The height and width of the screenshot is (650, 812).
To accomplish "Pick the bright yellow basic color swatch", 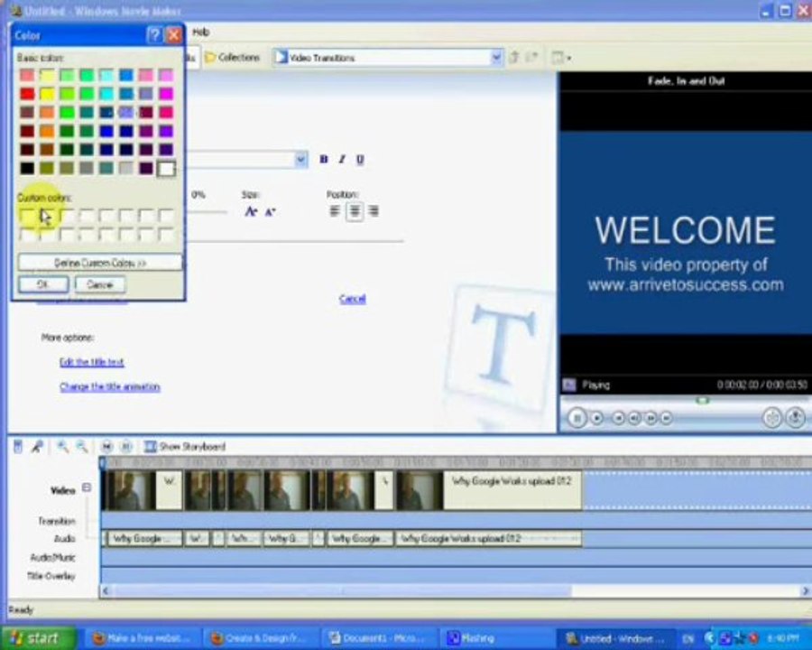I will tap(47, 94).
